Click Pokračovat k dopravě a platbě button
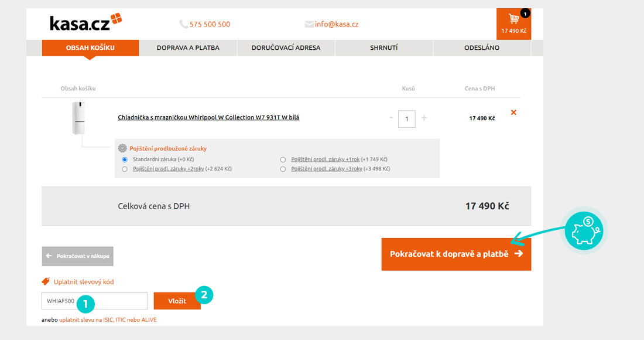This screenshot has height=340, width=644. 456,254
